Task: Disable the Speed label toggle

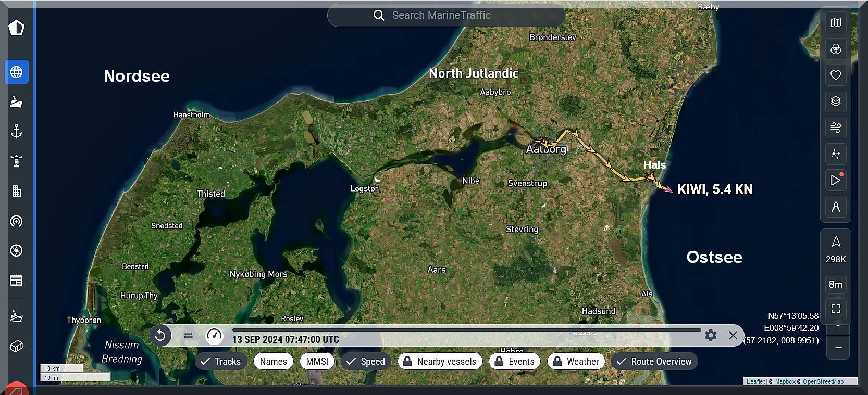Action: [x=366, y=361]
